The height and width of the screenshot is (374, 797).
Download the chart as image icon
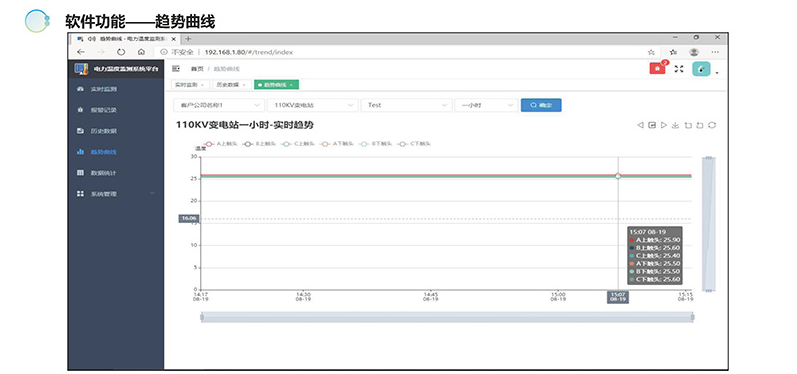point(676,125)
